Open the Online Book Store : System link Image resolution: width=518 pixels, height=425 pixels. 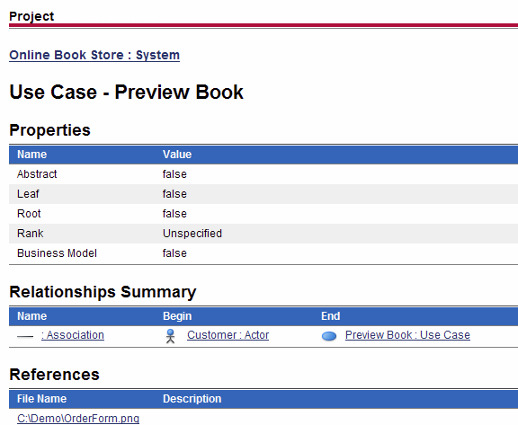pyautogui.click(x=94, y=55)
